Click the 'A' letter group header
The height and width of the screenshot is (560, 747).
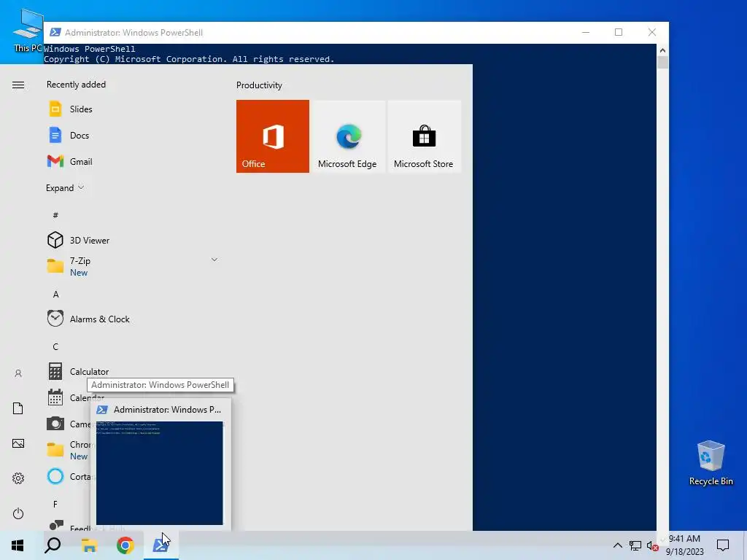(x=55, y=295)
